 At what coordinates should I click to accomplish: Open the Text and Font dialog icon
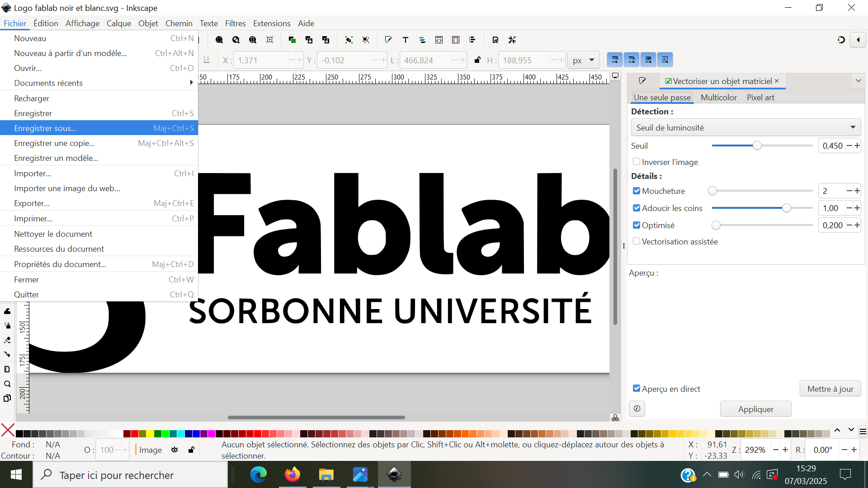click(x=406, y=40)
